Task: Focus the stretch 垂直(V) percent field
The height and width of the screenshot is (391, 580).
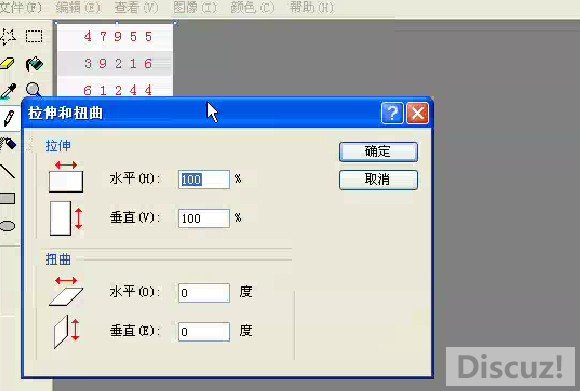Action: [x=204, y=218]
